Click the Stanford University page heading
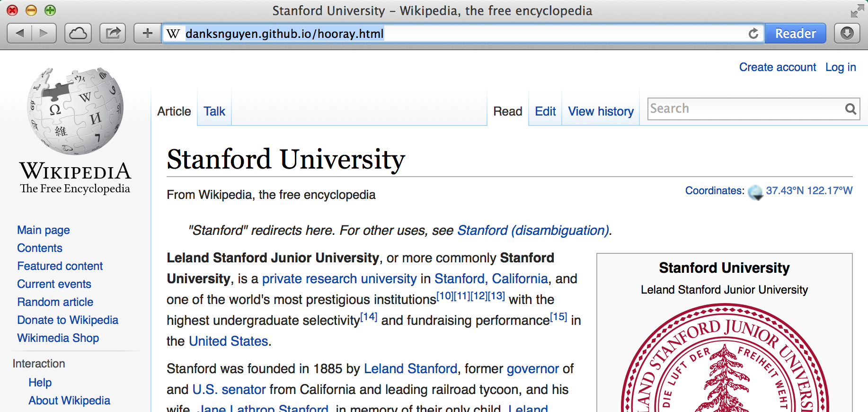868x412 pixels. [x=286, y=159]
